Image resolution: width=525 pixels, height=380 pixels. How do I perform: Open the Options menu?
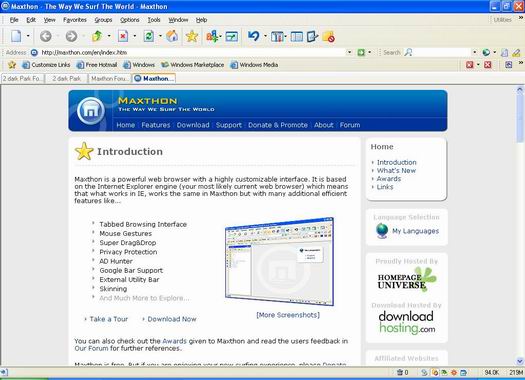[x=130, y=20]
